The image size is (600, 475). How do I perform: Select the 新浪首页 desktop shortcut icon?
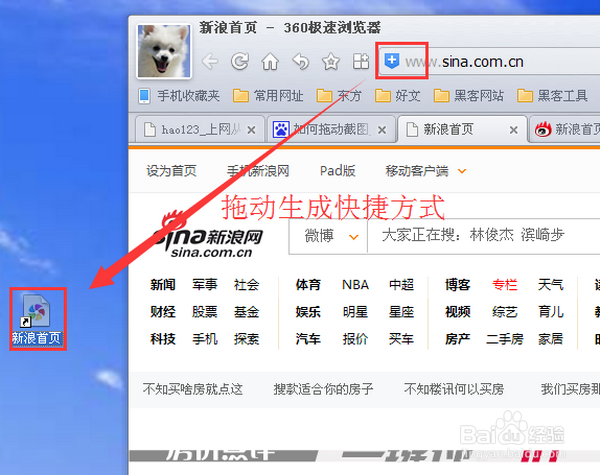[37, 319]
